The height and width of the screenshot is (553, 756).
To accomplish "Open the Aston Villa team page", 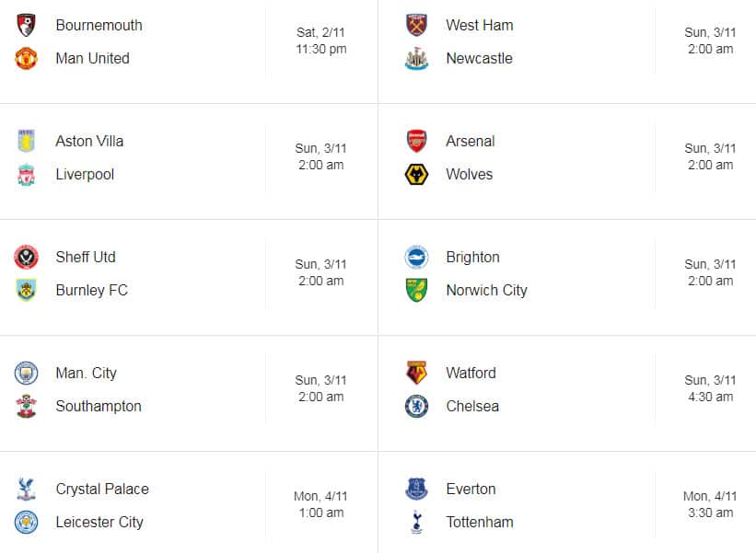I will tap(91, 141).
